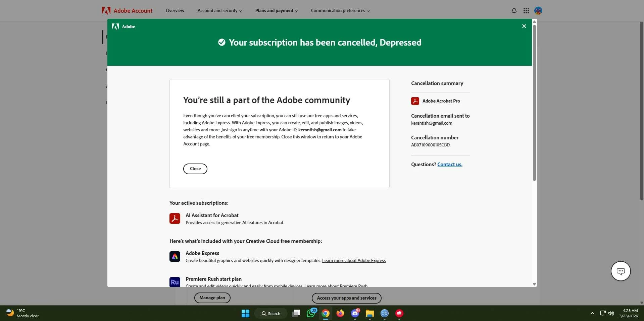Image resolution: width=644 pixels, height=321 pixels.
Task: Click the dialog vertical scrollbar thumb
Action: [x=534, y=103]
